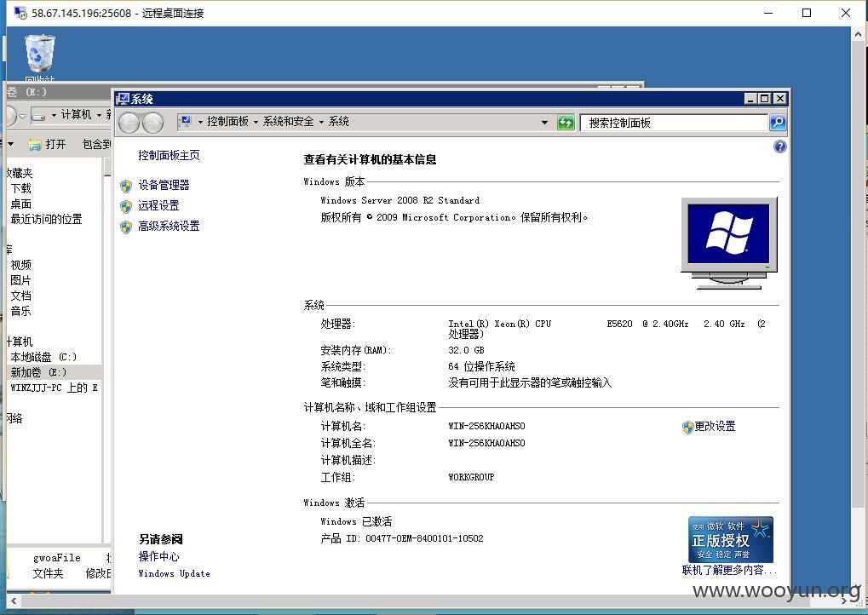Open Windows Update link
The height and width of the screenshot is (615, 868).
pos(174,573)
